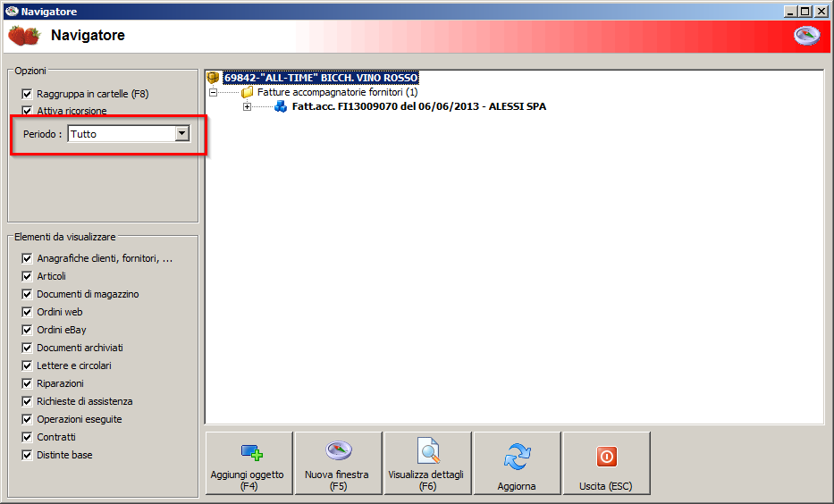
Task: Expand the Fatt.acc. FI13009070 node
Action: (x=247, y=107)
